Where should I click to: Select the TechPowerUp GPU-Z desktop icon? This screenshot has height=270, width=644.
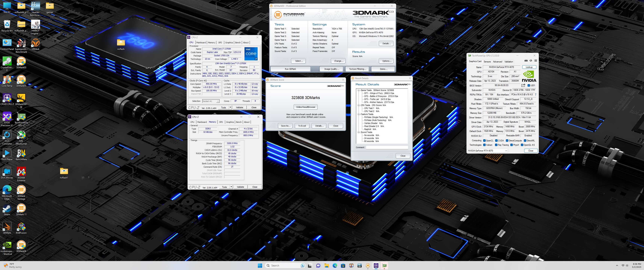point(21,119)
